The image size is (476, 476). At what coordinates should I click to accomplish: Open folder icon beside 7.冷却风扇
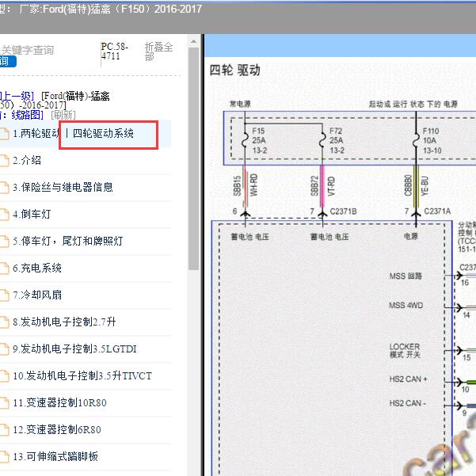click(x=4, y=295)
